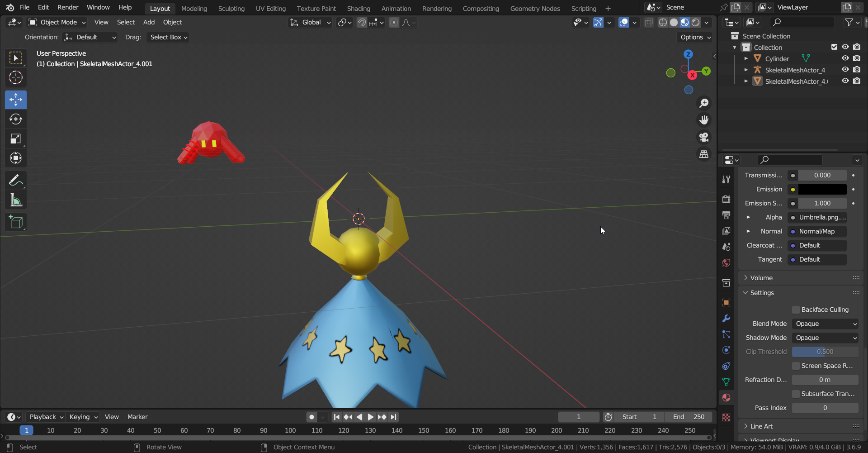The image size is (868, 453).
Task: Click the End frame field
Action: 688,417
